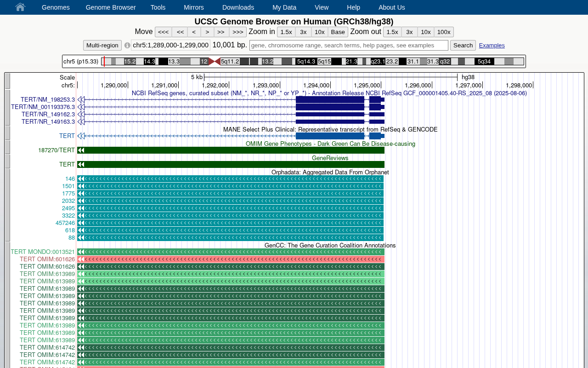Move right with >> button

(221, 32)
